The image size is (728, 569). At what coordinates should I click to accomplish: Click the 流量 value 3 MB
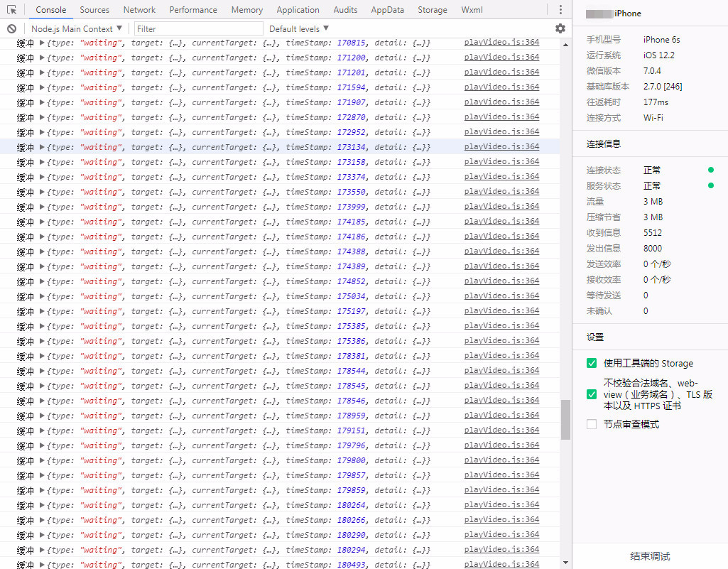pos(653,202)
